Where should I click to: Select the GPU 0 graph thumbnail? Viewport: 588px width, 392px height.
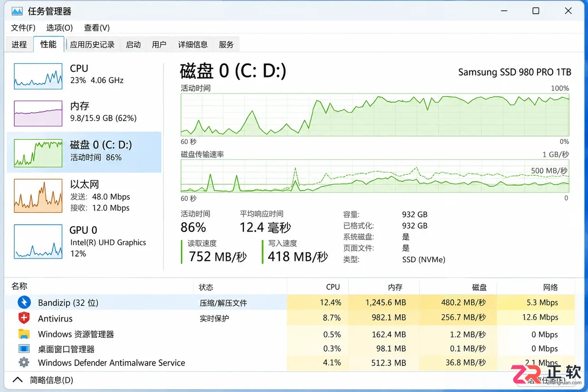click(38, 241)
